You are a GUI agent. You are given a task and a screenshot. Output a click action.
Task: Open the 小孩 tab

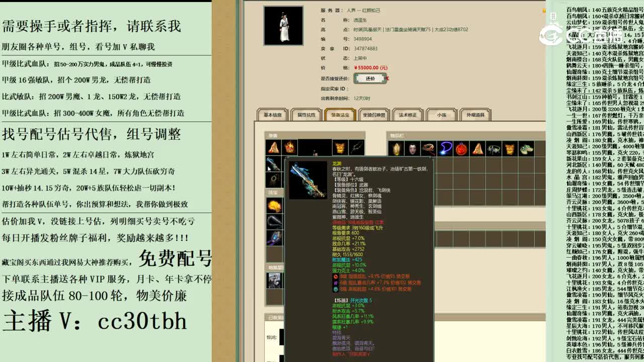tap(442, 115)
